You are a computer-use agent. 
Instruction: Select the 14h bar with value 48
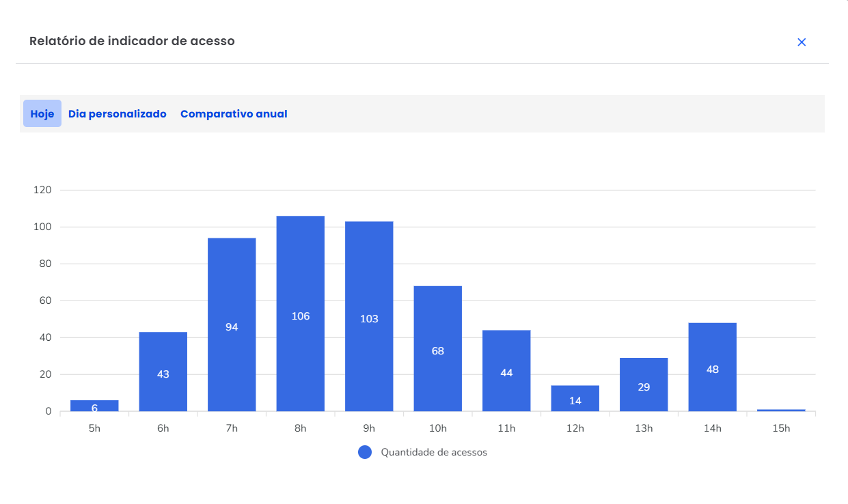713,367
